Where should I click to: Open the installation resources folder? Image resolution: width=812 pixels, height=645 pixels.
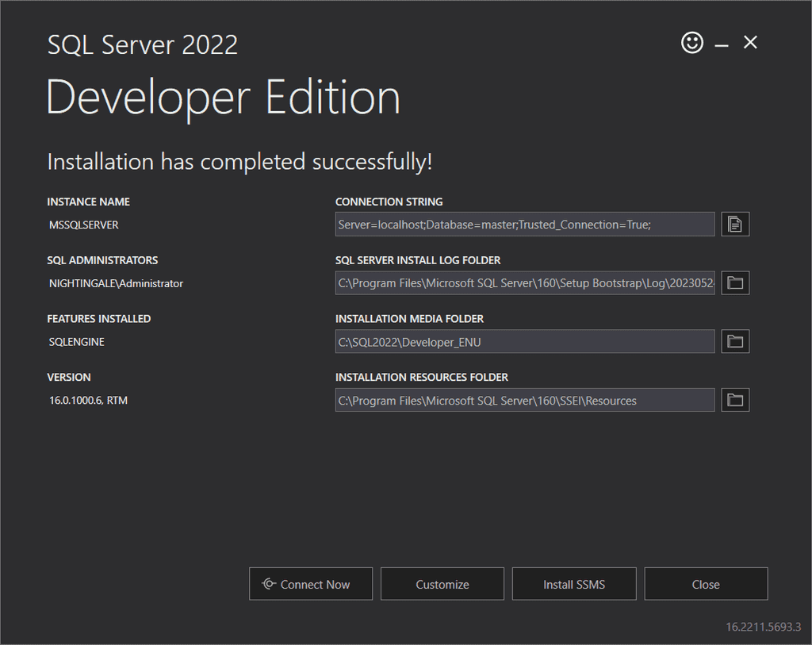point(734,399)
